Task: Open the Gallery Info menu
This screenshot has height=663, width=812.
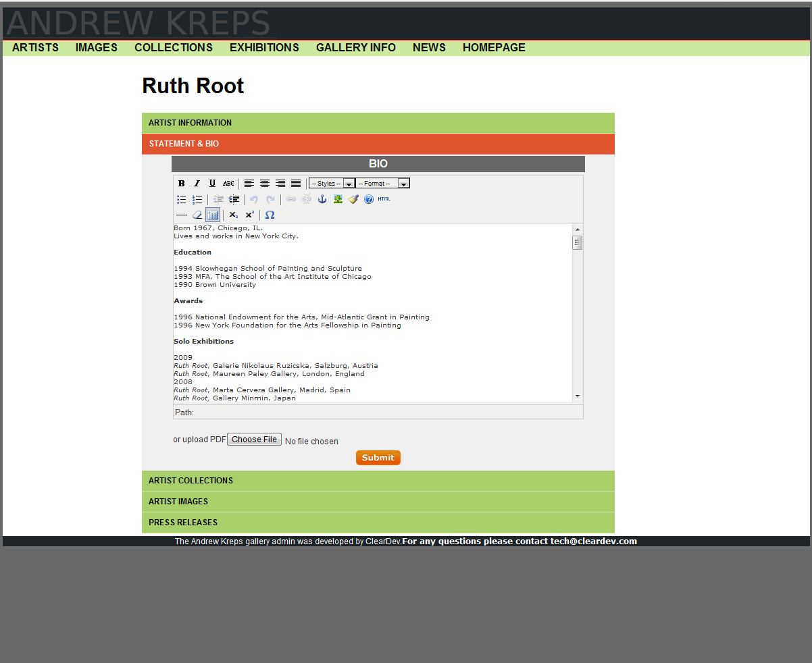Action: tap(355, 47)
